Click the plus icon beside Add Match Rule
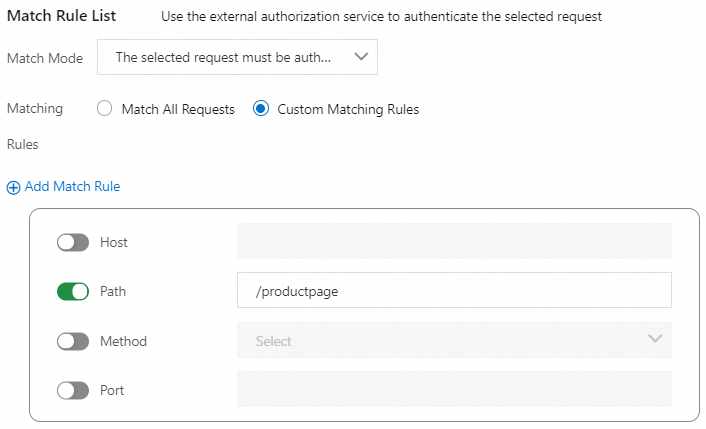The width and height of the screenshot is (706, 429). coord(14,187)
